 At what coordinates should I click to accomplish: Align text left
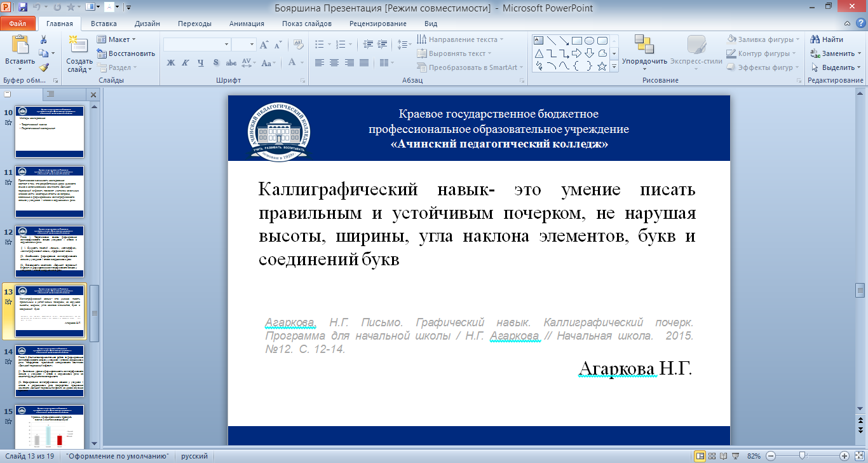point(319,62)
